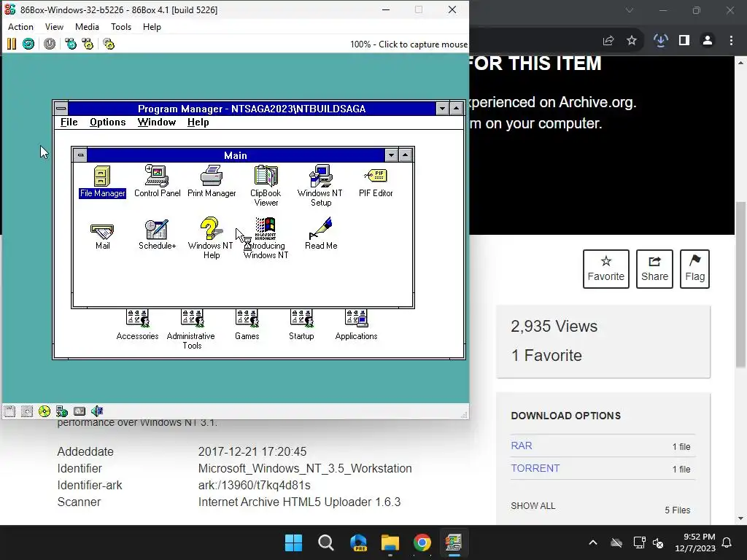
Task: Open 86Box Help menu
Action: pos(152,27)
